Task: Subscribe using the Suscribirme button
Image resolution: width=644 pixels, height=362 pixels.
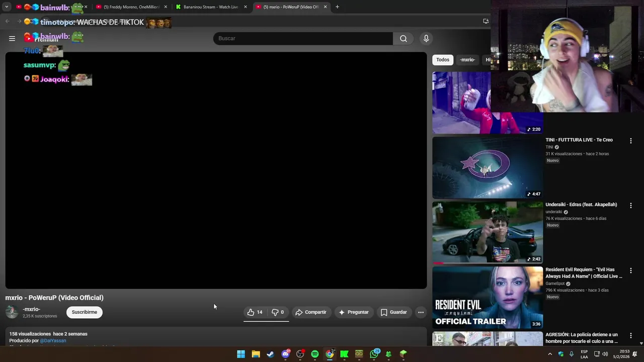Action: coord(85,312)
